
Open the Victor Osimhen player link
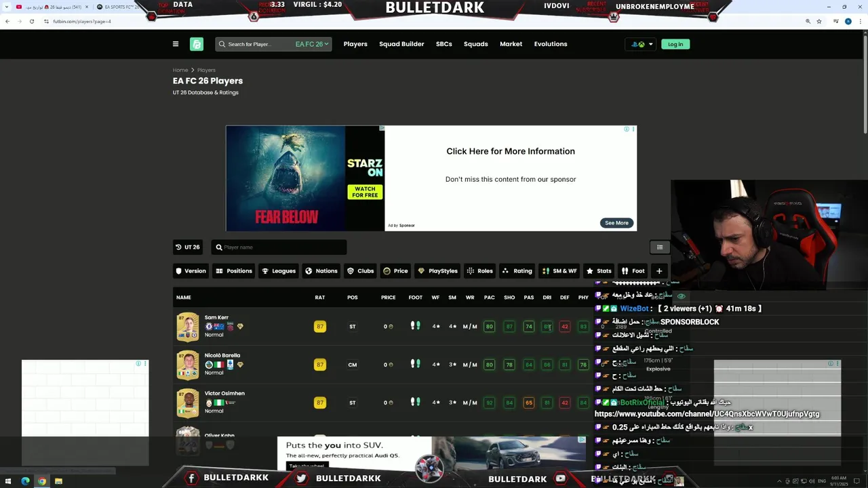[224, 393]
